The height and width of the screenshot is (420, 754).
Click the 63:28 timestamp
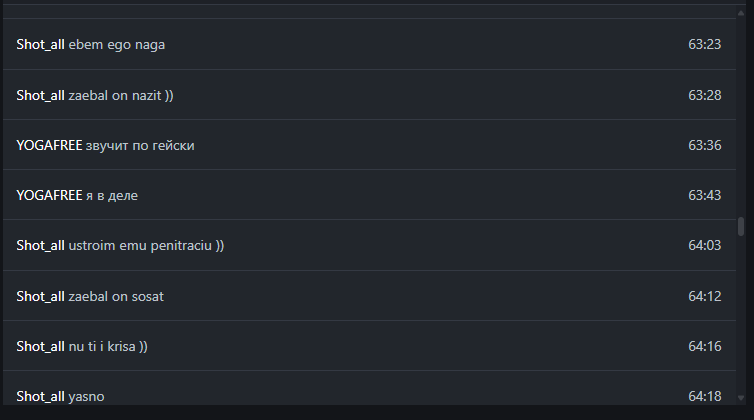point(704,95)
